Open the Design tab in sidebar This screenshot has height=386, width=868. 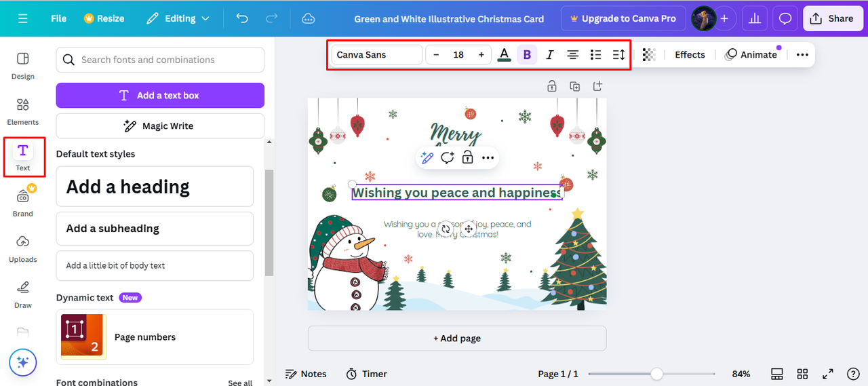pos(23,66)
